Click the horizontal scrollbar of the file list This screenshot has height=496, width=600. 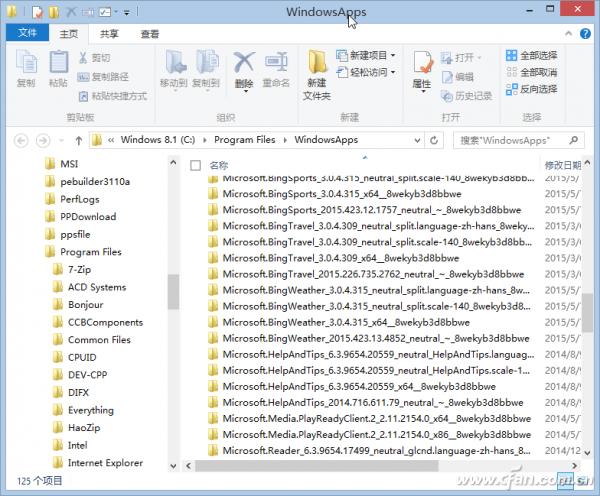pos(316,466)
